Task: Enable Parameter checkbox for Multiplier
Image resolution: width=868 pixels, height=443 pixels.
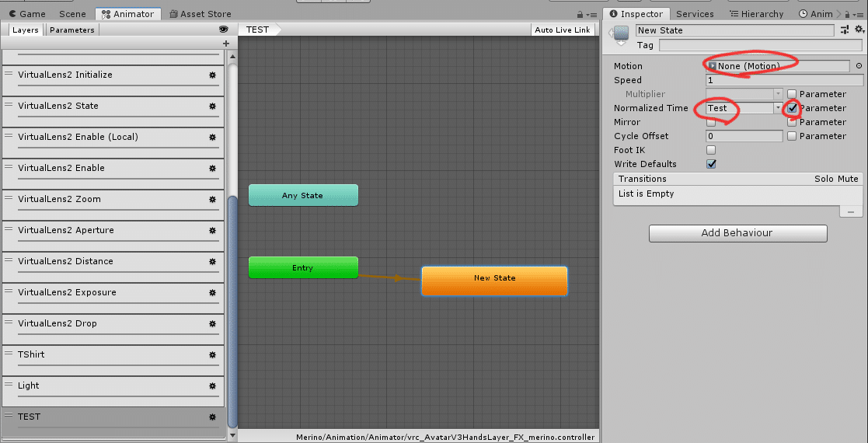Action: tap(792, 94)
